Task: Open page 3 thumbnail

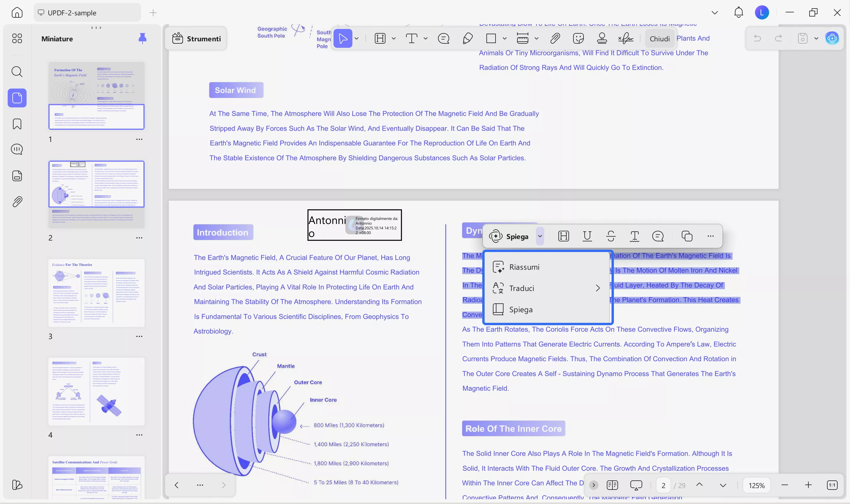Action: coord(97,293)
